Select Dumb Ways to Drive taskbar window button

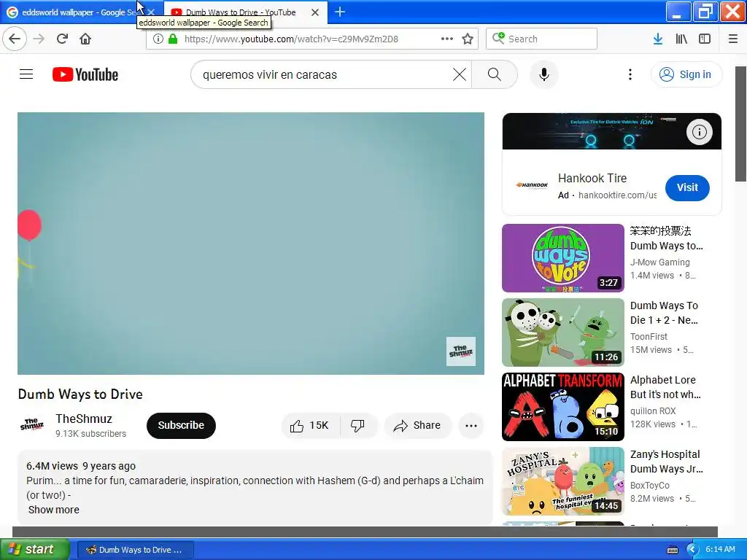point(135,550)
